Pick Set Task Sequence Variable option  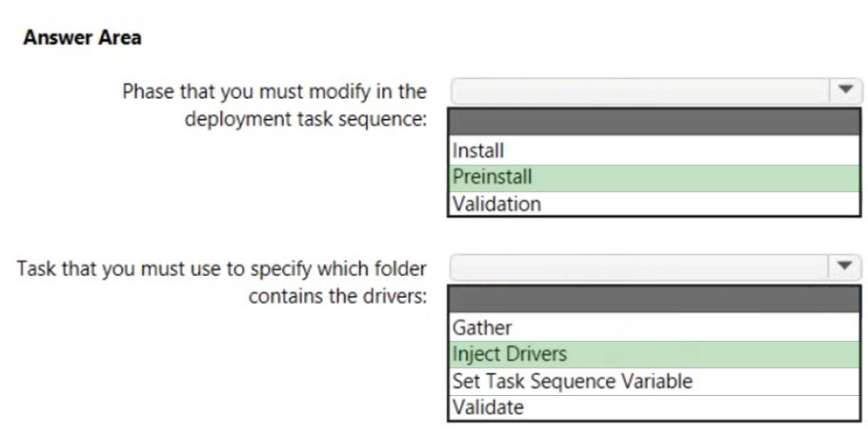tap(655, 382)
